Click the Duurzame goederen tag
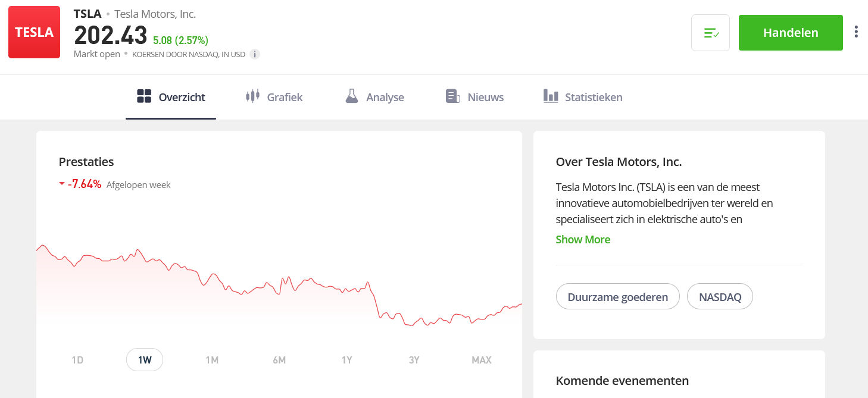 [617, 297]
